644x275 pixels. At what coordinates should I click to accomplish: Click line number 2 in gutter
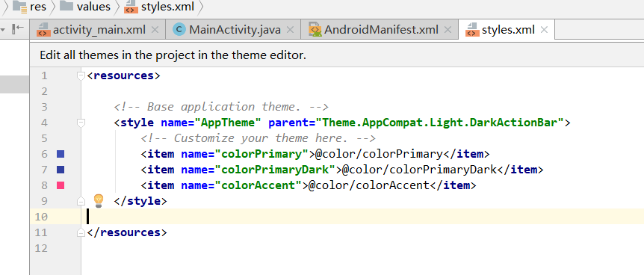(x=44, y=91)
